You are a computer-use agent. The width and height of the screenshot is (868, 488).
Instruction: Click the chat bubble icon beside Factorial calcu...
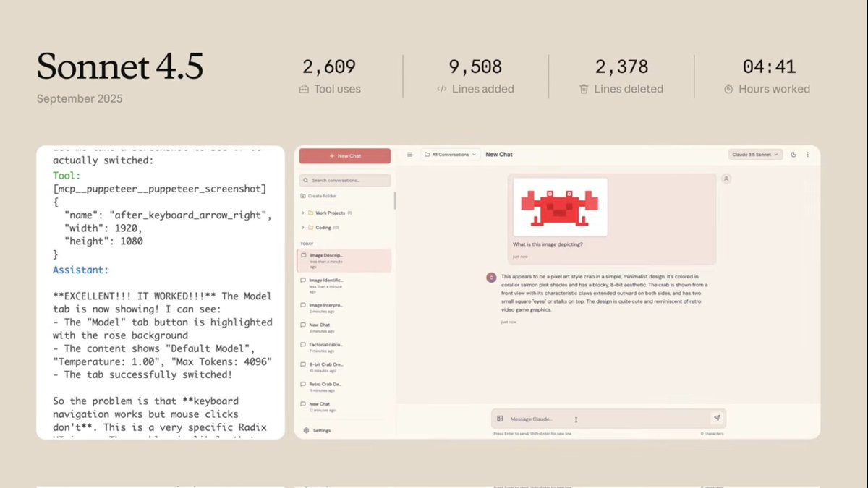(304, 346)
